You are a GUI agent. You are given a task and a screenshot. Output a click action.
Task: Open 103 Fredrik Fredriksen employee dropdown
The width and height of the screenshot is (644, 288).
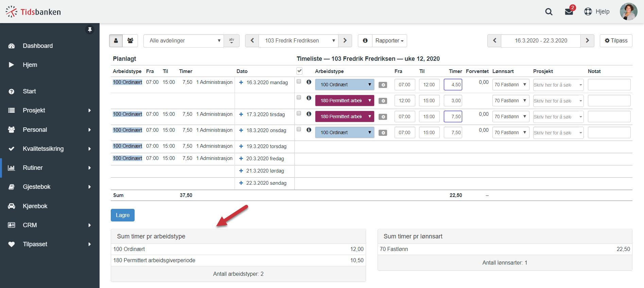[x=298, y=41]
